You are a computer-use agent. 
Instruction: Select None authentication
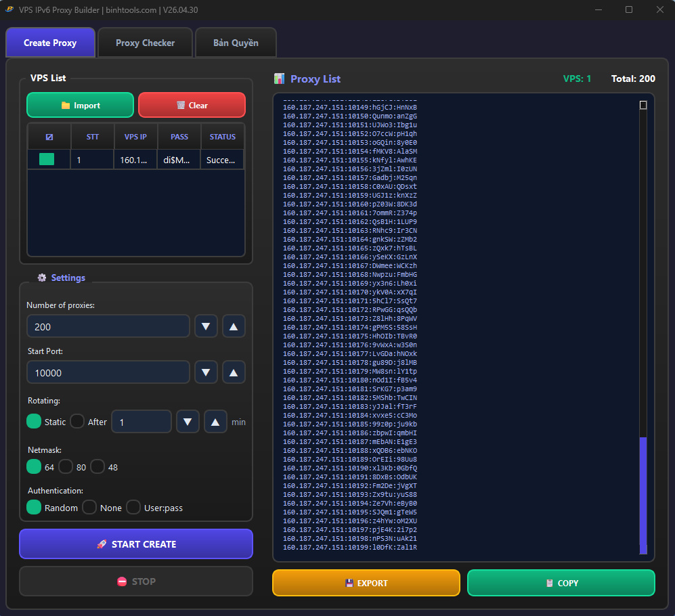click(89, 508)
